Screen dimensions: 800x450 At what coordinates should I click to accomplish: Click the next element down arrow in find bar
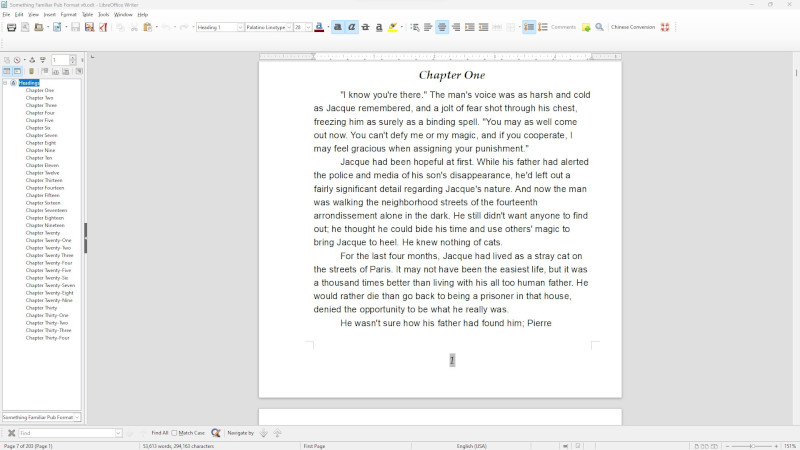coord(263,433)
